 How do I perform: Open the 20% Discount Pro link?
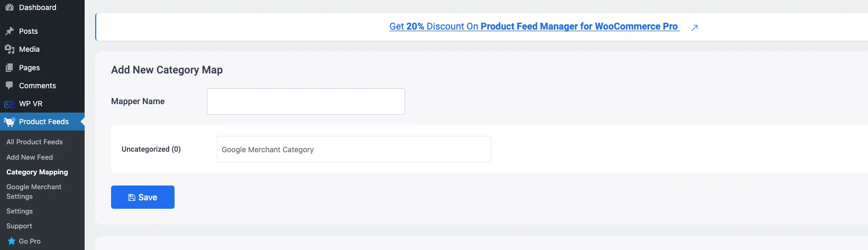(x=534, y=26)
